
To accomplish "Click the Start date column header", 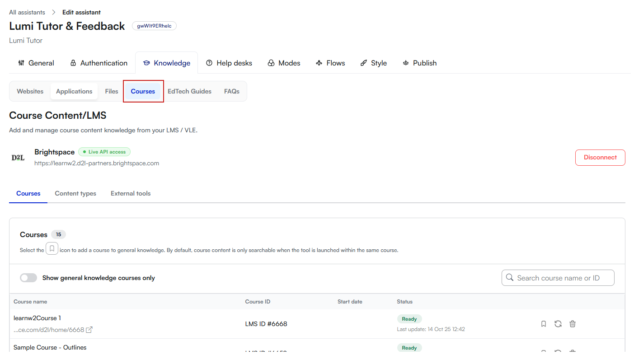I will (350, 302).
